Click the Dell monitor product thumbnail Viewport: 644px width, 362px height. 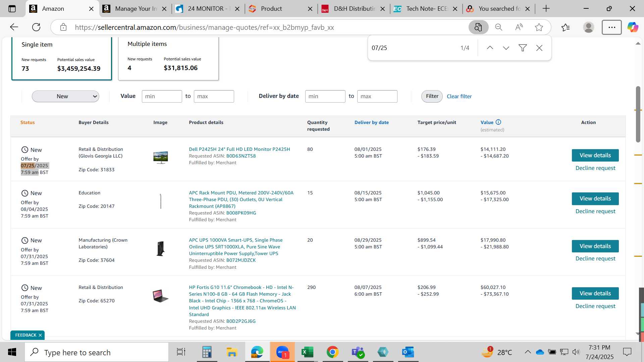160,157
